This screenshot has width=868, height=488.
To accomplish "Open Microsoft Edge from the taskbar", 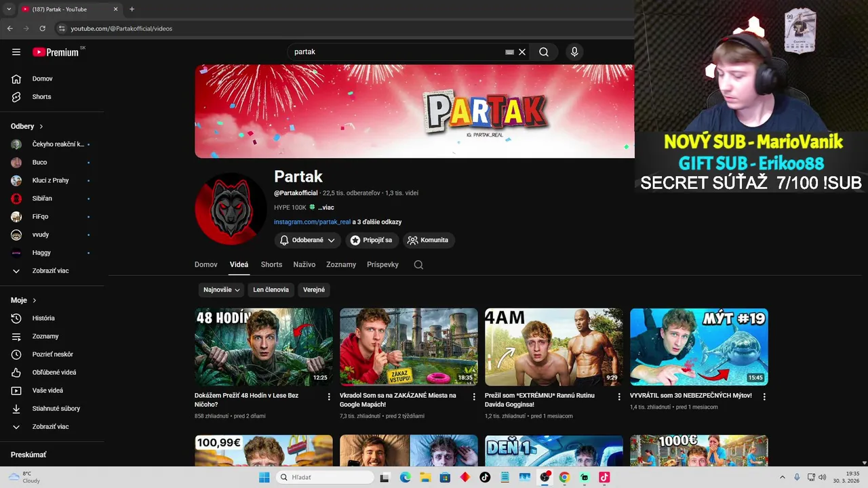I will click(406, 477).
